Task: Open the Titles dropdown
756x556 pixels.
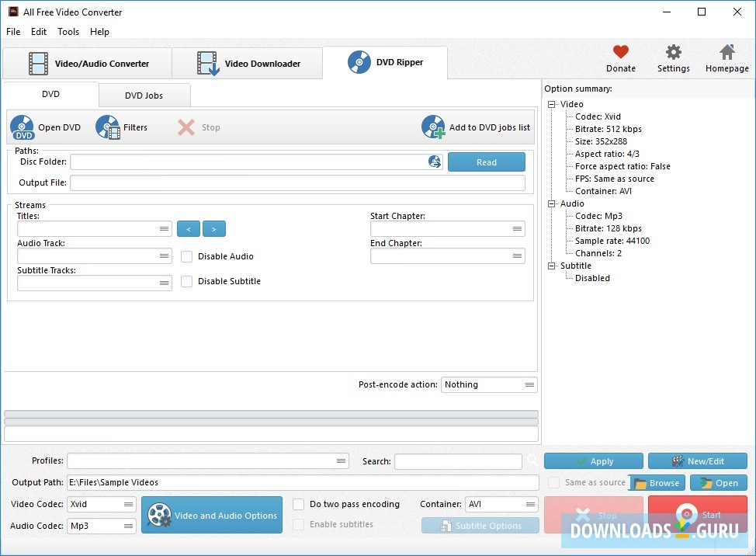Action: [163, 228]
